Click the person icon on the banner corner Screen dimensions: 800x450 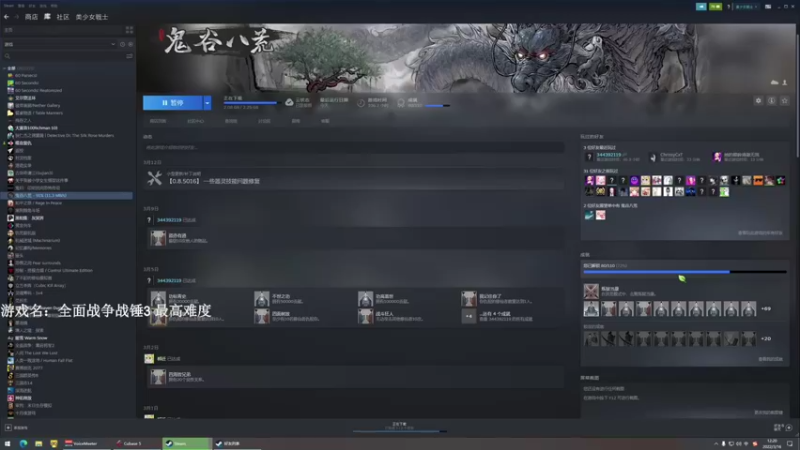tap(785, 83)
